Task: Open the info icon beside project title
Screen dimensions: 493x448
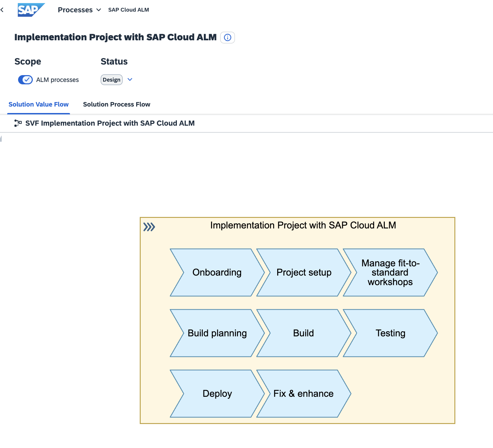Action: tap(227, 38)
